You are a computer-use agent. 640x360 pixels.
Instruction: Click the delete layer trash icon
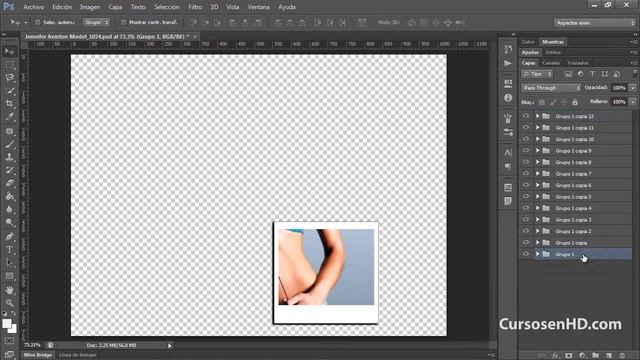coord(622,356)
